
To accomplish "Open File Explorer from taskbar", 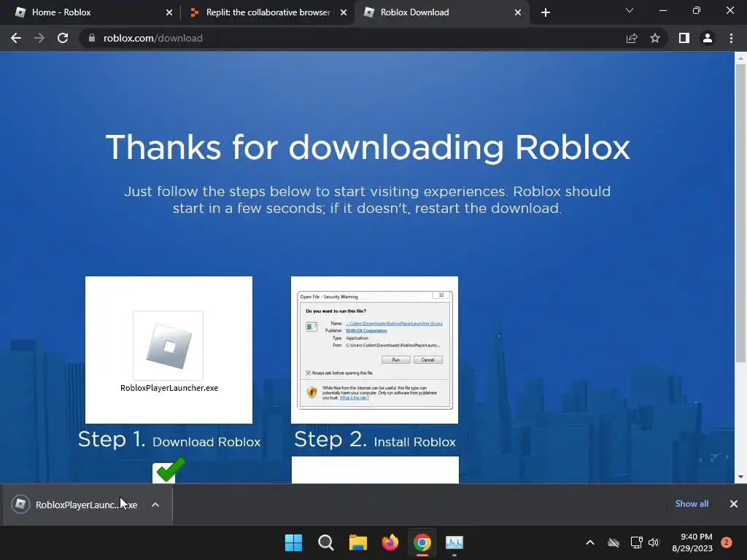I will tap(357, 542).
